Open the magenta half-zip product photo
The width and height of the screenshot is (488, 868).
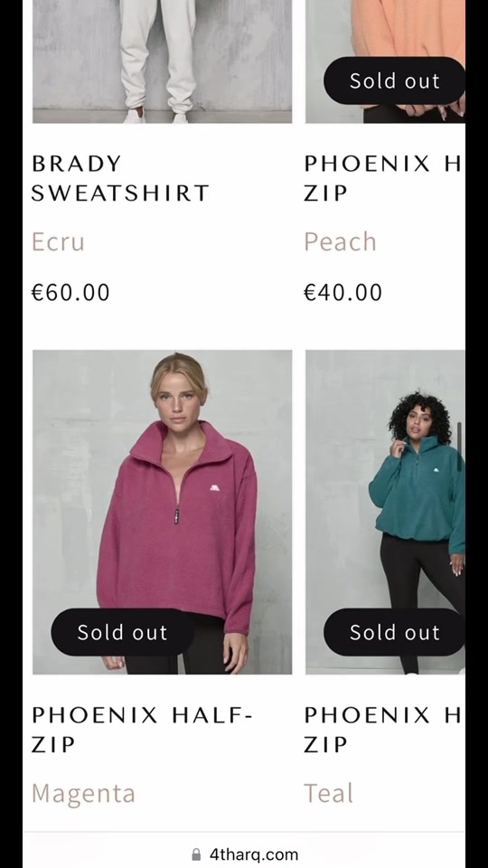coord(162,512)
